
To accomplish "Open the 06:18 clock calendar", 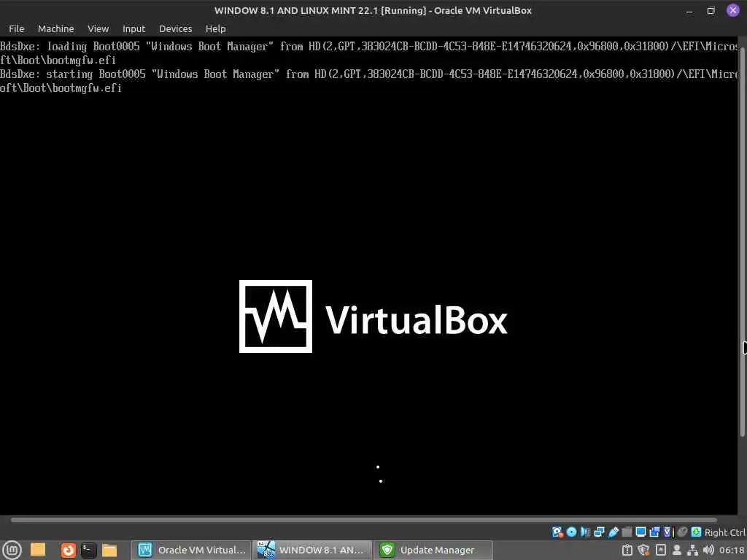I will pos(732,550).
